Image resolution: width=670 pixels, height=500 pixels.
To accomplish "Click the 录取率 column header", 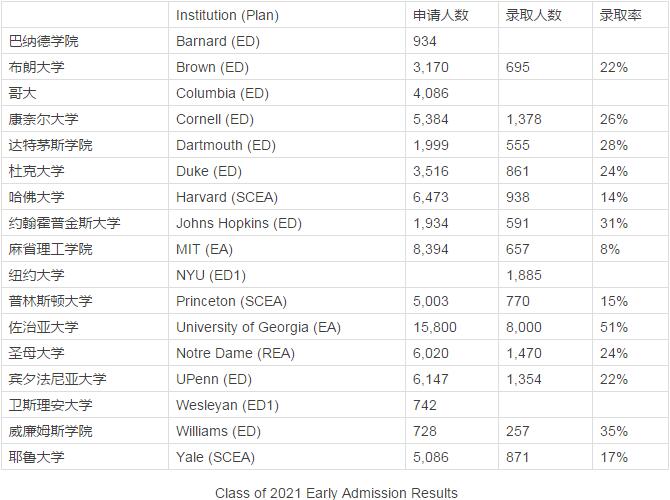I will (x=619, y=15).
